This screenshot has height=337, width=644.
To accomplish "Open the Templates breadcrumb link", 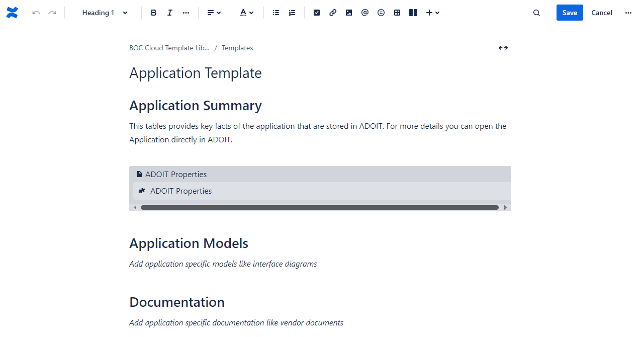I will point(237,48).
